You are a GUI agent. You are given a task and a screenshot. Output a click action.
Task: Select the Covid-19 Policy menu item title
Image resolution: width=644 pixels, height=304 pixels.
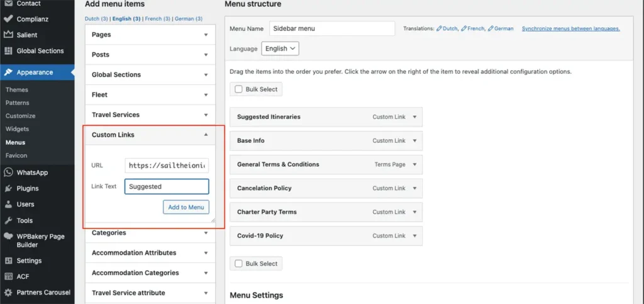pos(260,236)
